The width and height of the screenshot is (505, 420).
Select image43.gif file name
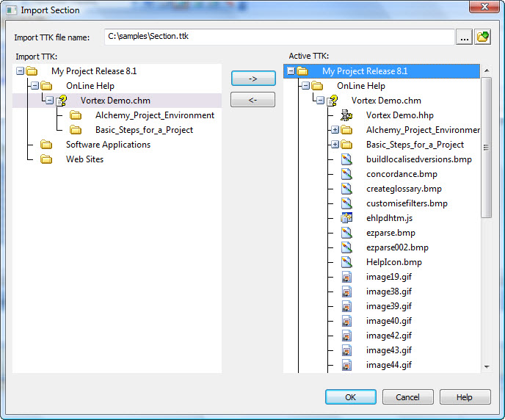[389, 350]
